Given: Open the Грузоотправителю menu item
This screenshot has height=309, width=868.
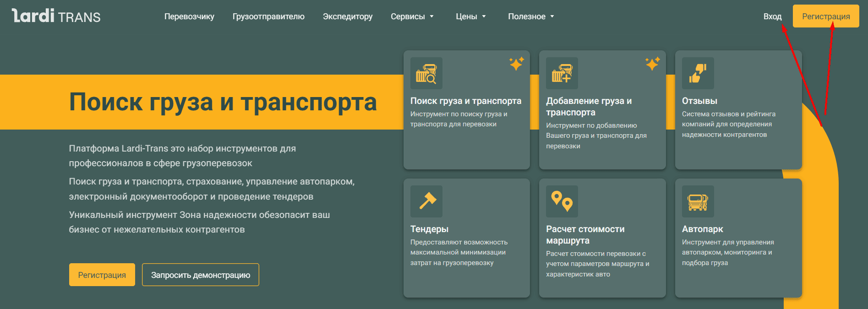Looking at the screenshot, I should [268, 16].
